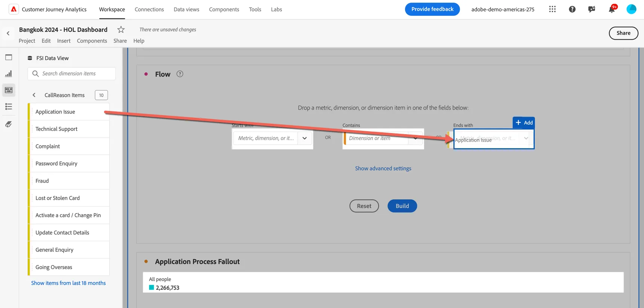Image resolution: width=644 pixels, height=308 pixels.
Task: Select the Password Enquiry item
Action: click(69, 163)
